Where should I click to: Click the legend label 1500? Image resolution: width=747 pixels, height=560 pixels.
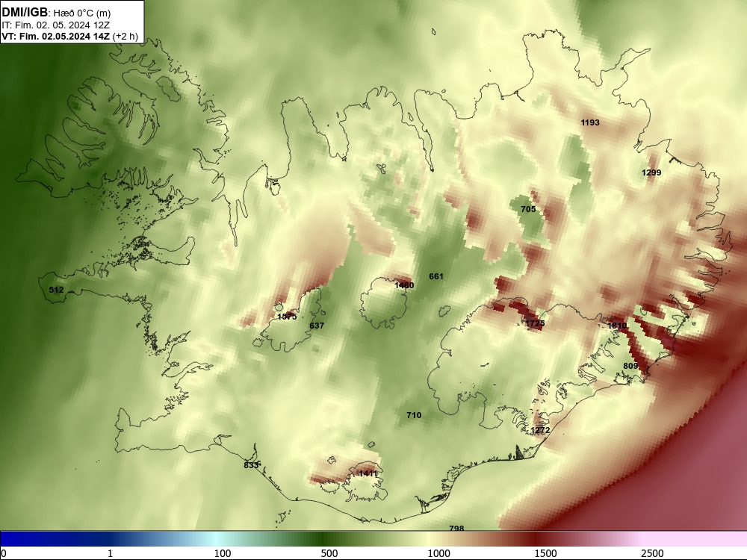[545, 553]
